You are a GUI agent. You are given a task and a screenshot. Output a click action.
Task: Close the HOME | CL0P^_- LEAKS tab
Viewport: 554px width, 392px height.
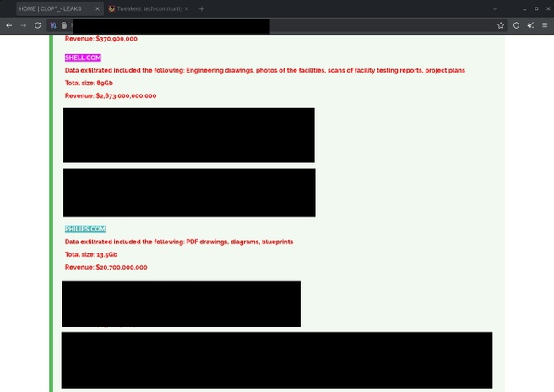97,8
